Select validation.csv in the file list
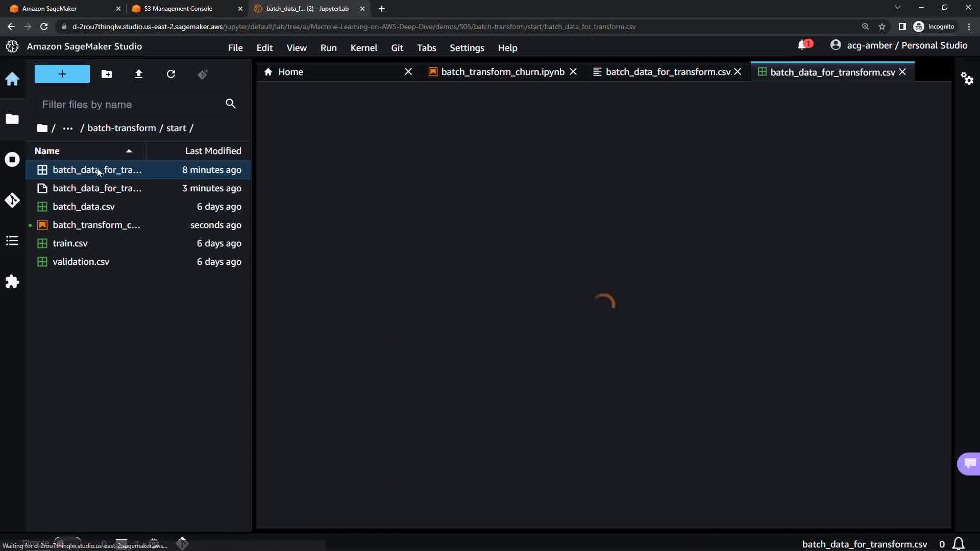This screenshot has height=551, width=980. click(x=81, y=262)
